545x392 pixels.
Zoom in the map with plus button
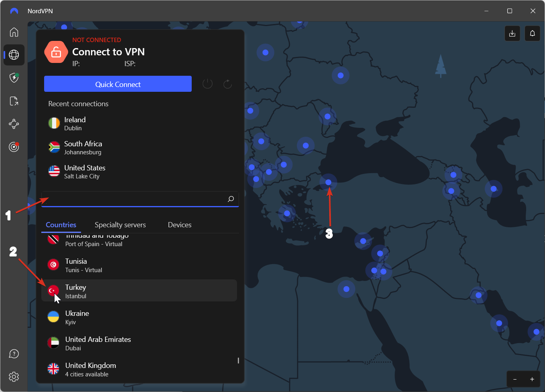532,379
